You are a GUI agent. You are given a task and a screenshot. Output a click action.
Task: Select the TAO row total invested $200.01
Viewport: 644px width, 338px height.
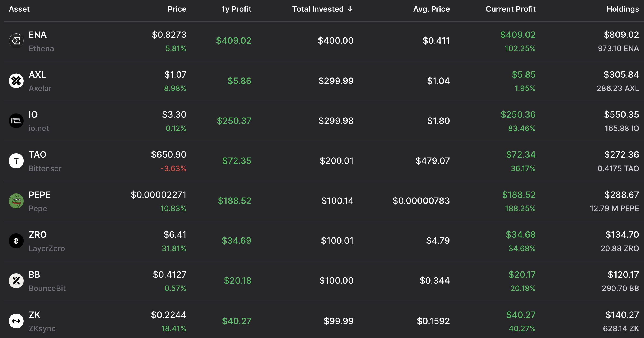[x=336, y=161]
